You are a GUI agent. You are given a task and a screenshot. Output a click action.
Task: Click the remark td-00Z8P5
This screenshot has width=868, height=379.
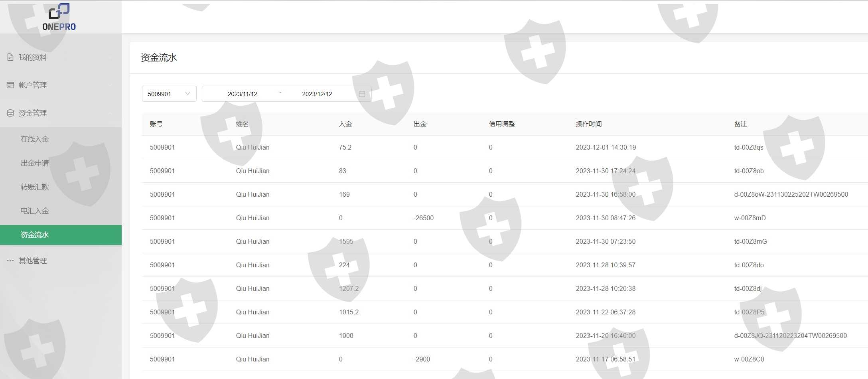click(x=749, y=312)
